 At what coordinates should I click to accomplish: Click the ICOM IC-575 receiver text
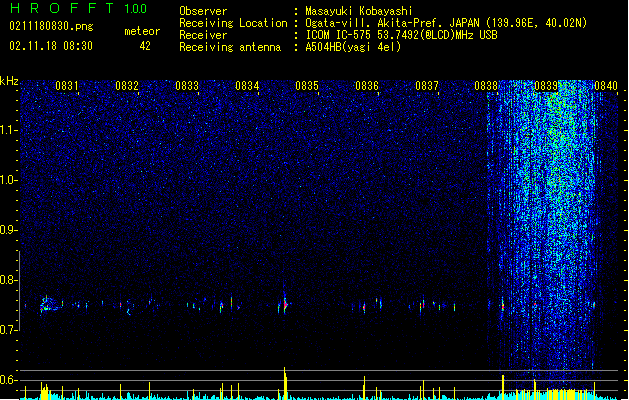click(401, 35)
